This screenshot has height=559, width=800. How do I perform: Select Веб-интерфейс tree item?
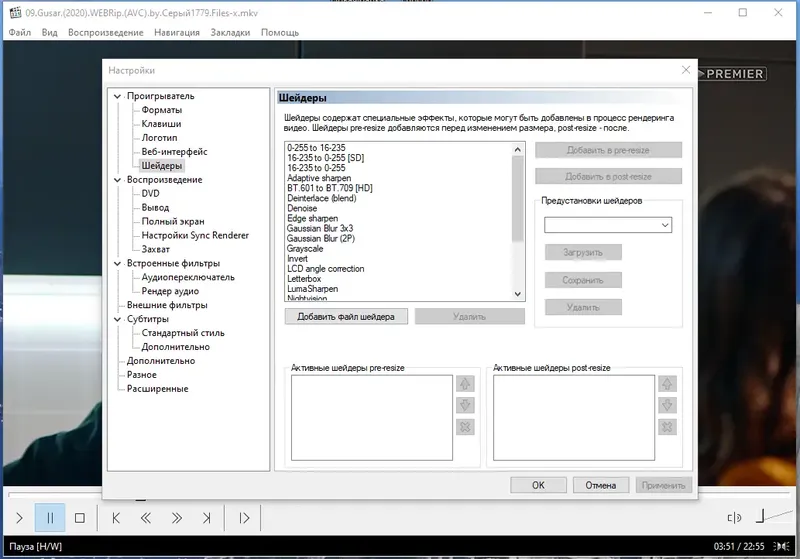point(174,152)
